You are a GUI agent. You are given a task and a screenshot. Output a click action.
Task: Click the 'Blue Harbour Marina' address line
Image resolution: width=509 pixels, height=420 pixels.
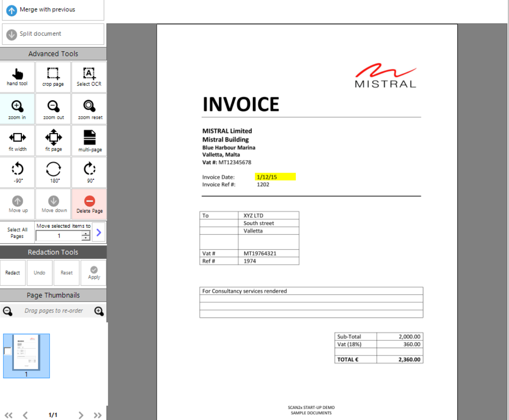229,148
